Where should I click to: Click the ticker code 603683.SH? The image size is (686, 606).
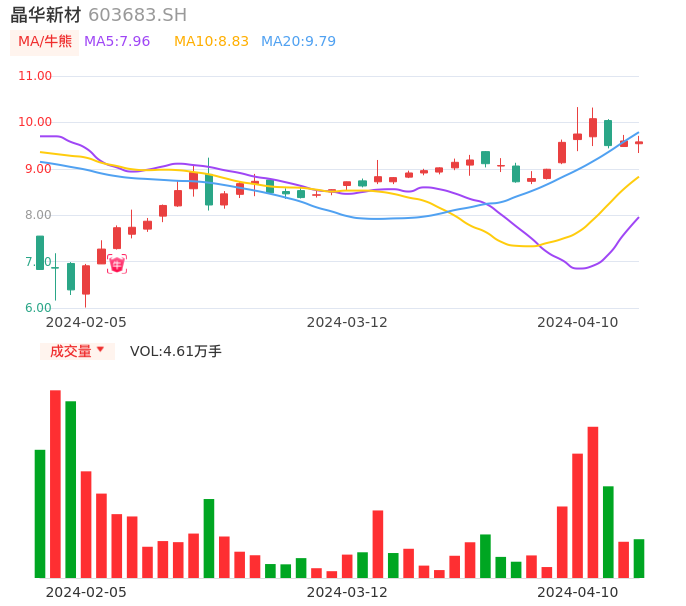pyautogui.click(x=137, y=15)
